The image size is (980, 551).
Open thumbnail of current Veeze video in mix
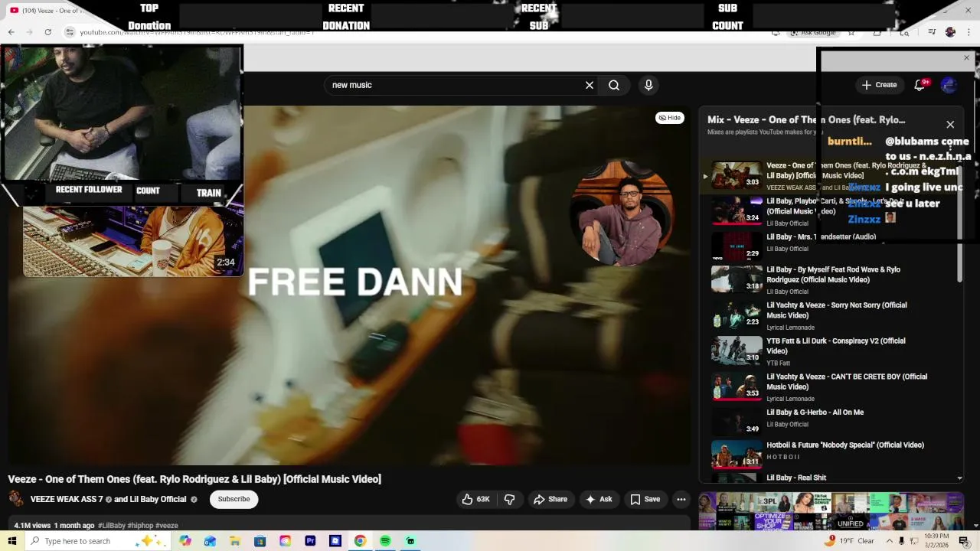[737, 175]
